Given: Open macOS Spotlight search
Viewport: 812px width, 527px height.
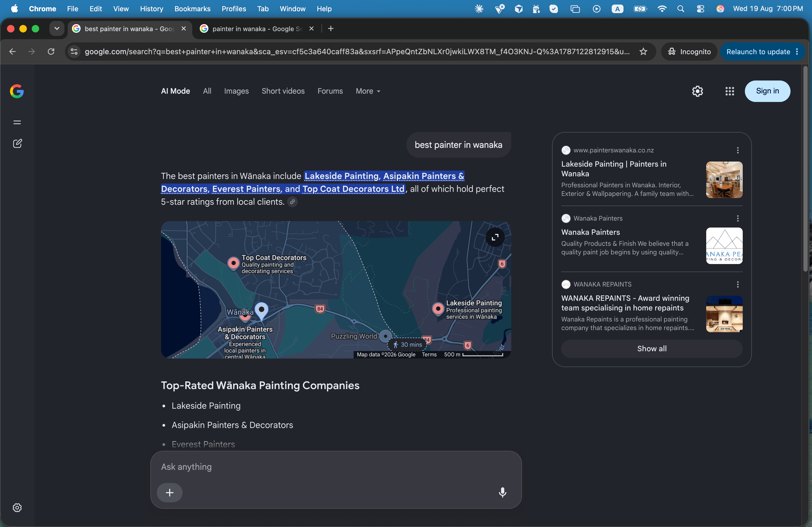Looking at the screenshot, I should [x=681, y=9].
